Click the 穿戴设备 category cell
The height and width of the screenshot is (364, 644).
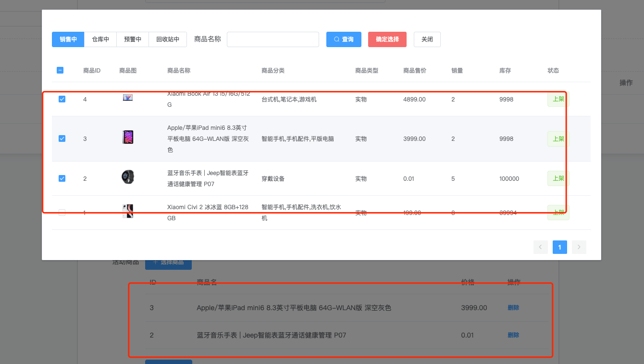click(273, 179)
